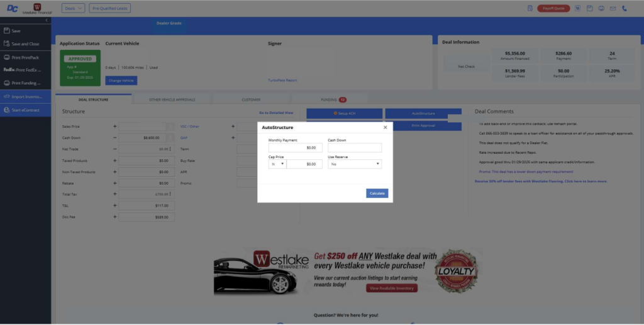The image size is (644, 325).
Task: Click the Save and Close sidebar icon
Action: pyautogui.click(x=6, y=43)
